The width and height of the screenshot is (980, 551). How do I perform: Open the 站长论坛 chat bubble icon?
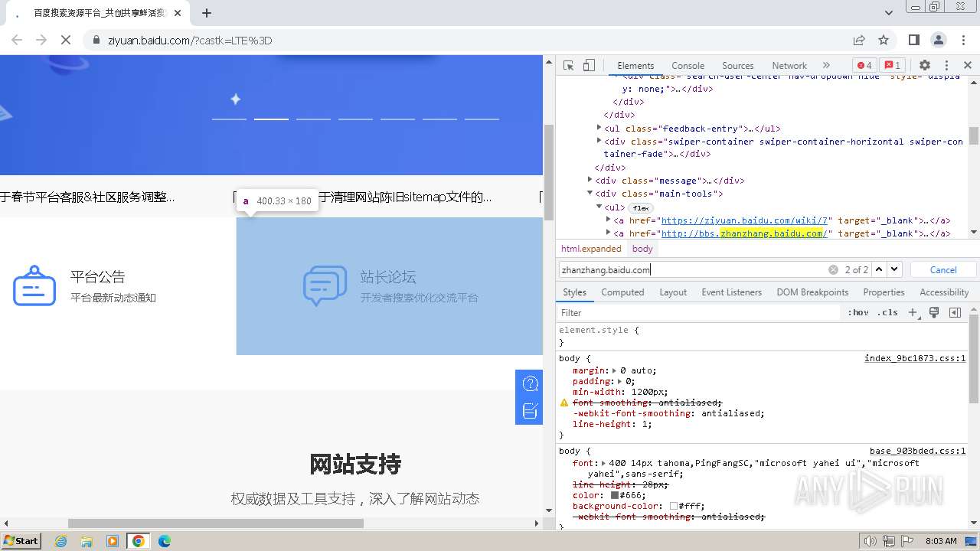point(325,285)
